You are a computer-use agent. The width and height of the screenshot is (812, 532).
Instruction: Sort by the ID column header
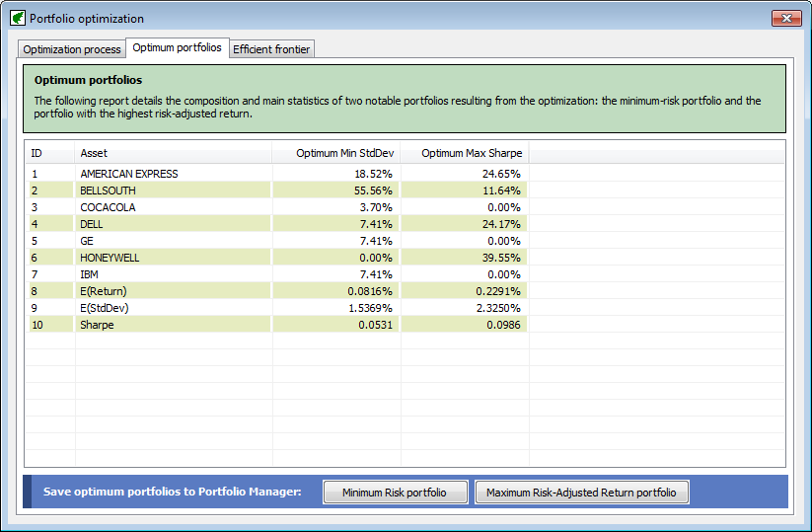[50, 153]
